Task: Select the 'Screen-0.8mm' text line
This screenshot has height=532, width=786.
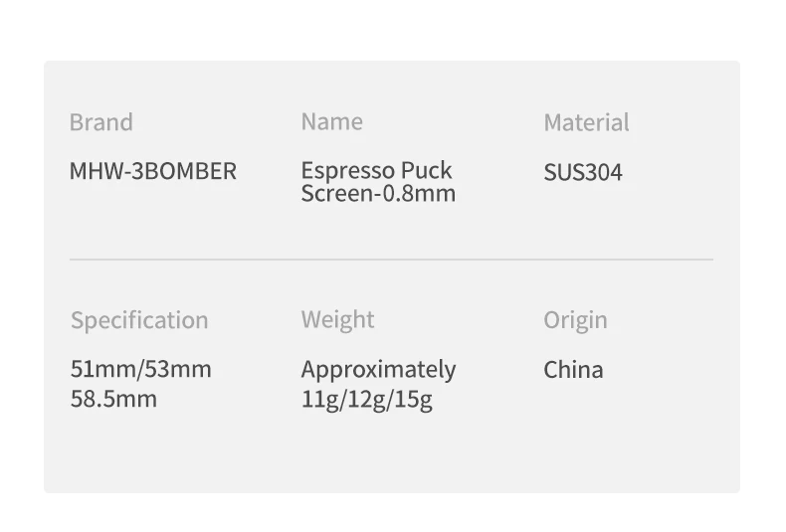Action: (x=378, y=193)
